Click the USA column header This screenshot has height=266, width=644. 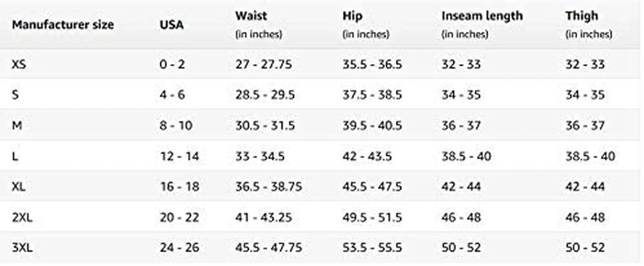click(172, 25)
